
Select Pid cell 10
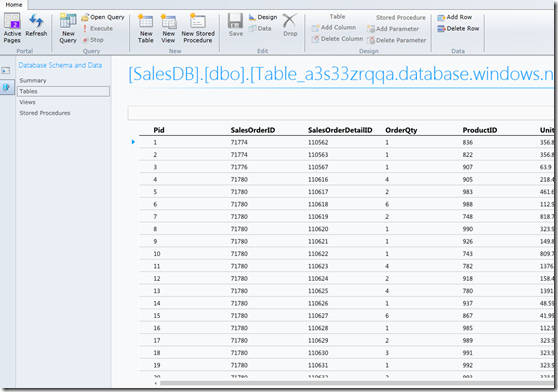point(157,254)
